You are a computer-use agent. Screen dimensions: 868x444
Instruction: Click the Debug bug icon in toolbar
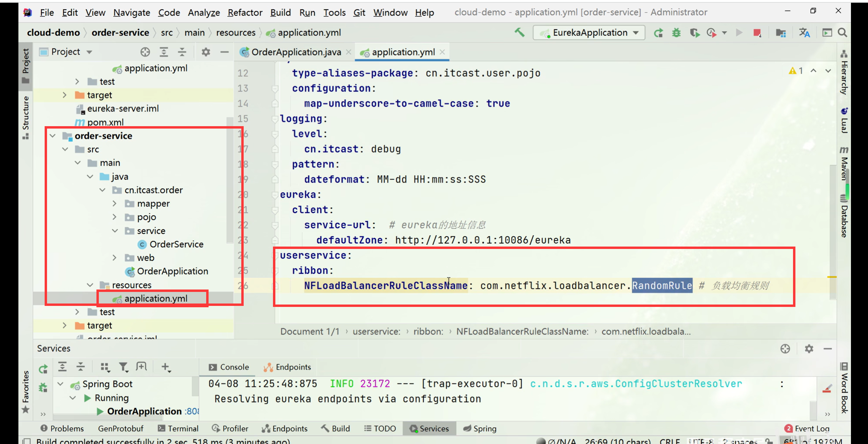tap(676, 33)
